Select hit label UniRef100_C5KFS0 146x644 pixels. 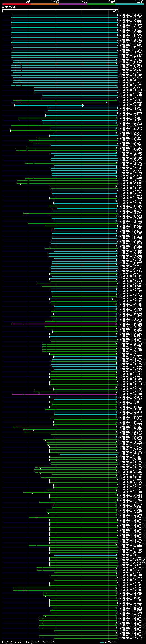point(131,135)
